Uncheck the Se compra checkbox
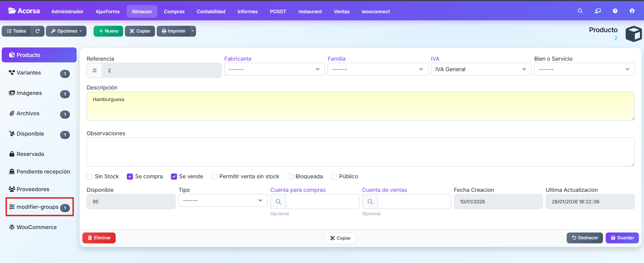 pyautogui.click(x=130, y=177)
